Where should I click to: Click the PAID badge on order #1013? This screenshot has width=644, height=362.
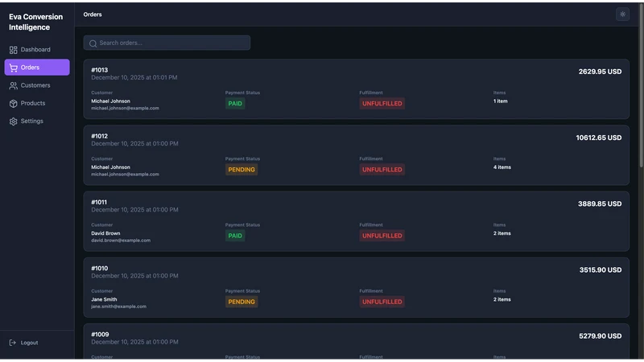pyautogui.click(x=235, y=104)
